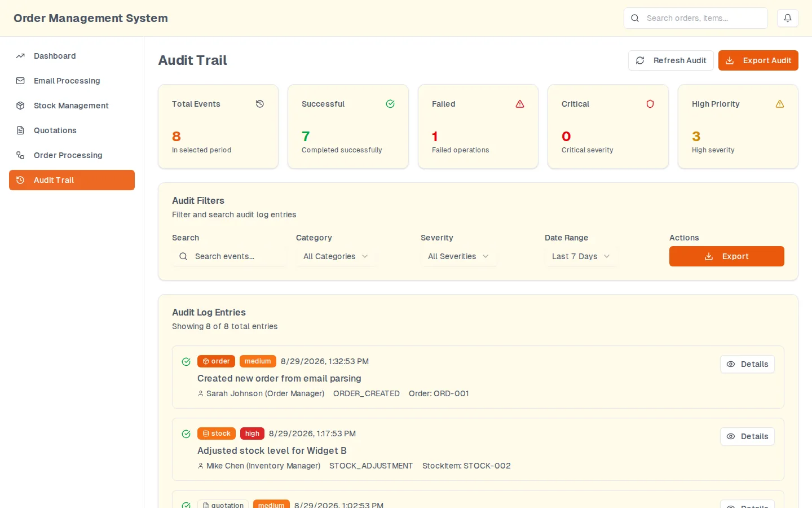Click the Failed count 1
Screen dimensions: 812x508
435,137
